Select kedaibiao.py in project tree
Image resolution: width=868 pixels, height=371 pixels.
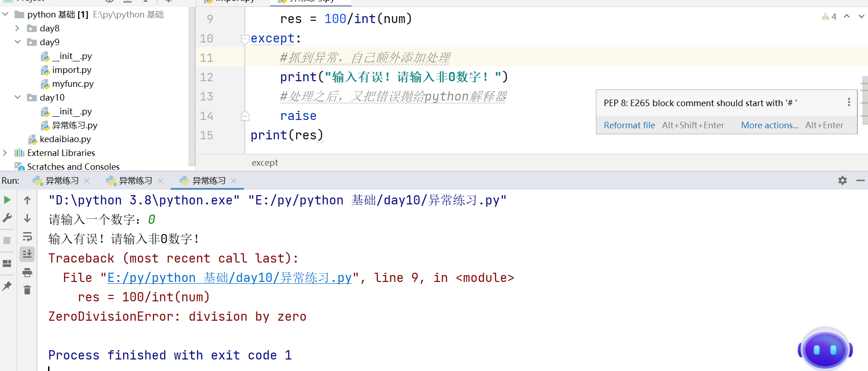[x=65, y=139]
